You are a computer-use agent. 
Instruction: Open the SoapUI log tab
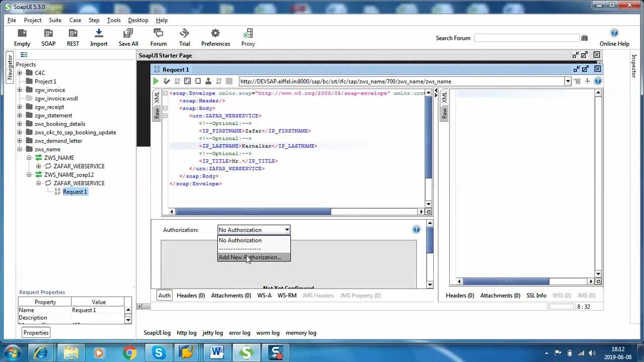[x=157, y=332]
